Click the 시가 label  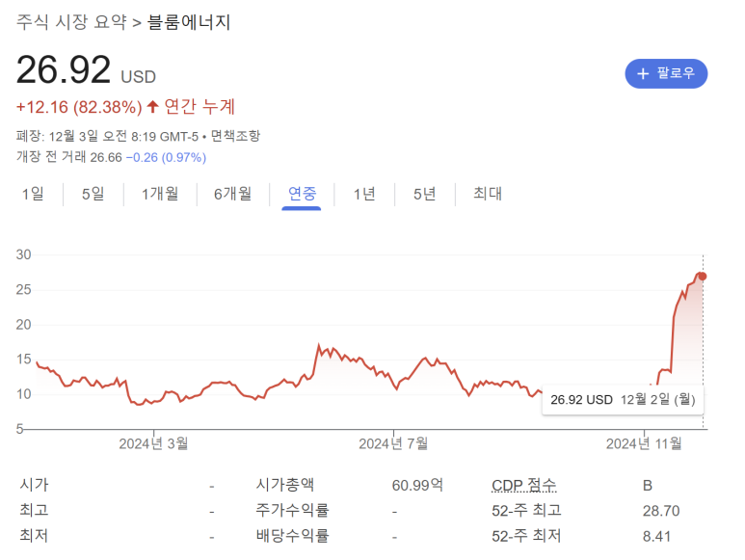[34, 485]
